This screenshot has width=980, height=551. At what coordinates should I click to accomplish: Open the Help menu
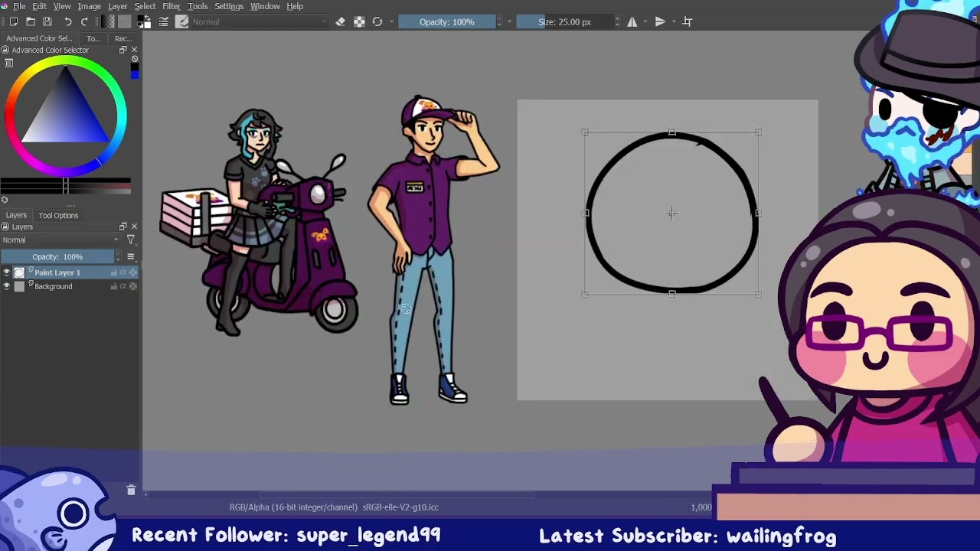(x=295, y=6)
